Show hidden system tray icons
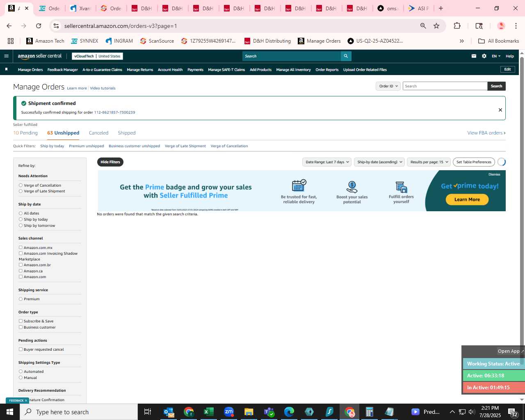Image resolution: width=525 pixels, height=420 pixels. [452, 412]
